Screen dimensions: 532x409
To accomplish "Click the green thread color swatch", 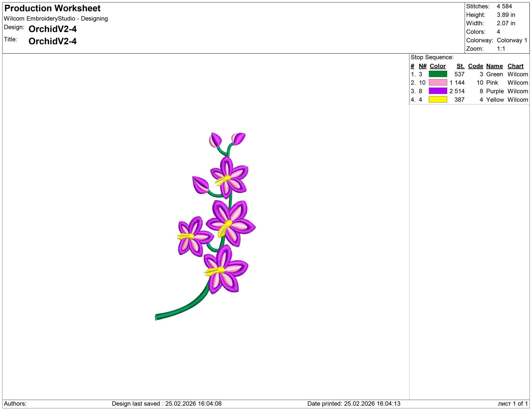I will tap(438, 74).
